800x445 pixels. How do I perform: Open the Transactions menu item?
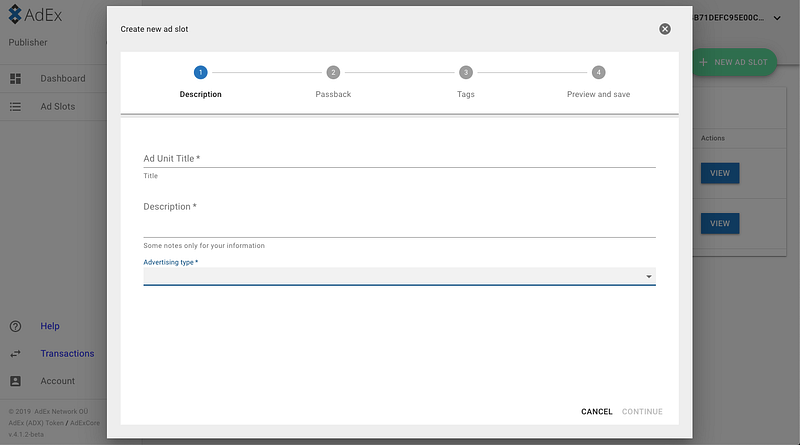tap(67, 353)
